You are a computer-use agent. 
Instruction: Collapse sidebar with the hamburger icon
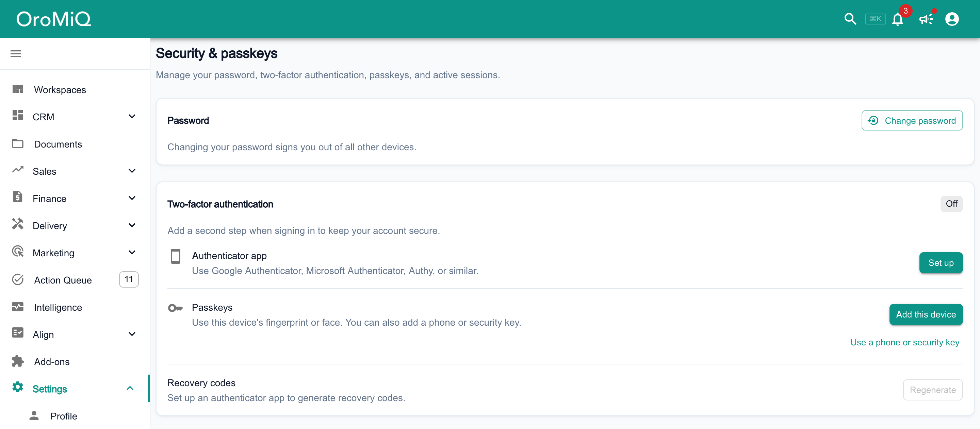pyautogui.click(x=16, y=54)
